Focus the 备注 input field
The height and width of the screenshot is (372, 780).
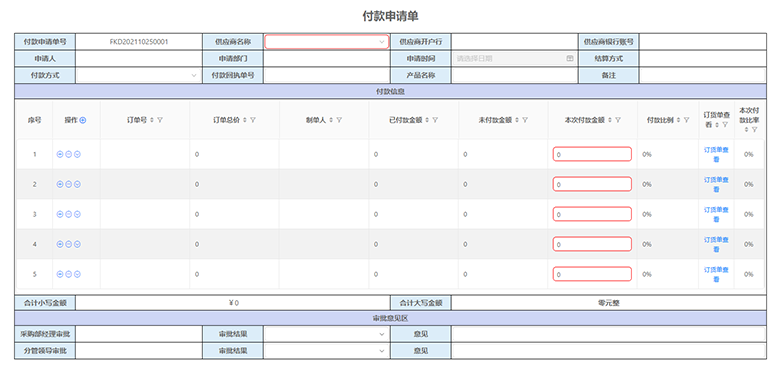[x=702, y=75]
